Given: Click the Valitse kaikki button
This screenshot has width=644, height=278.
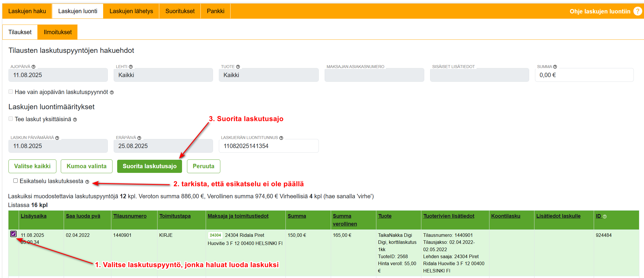Looking at the screenshot, I should click(32, 166).
